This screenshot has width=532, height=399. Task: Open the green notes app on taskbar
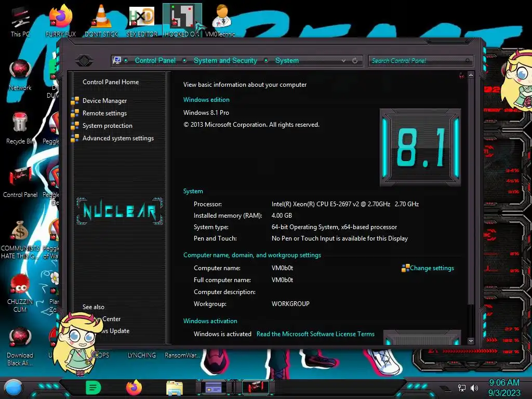coord(93,388)
